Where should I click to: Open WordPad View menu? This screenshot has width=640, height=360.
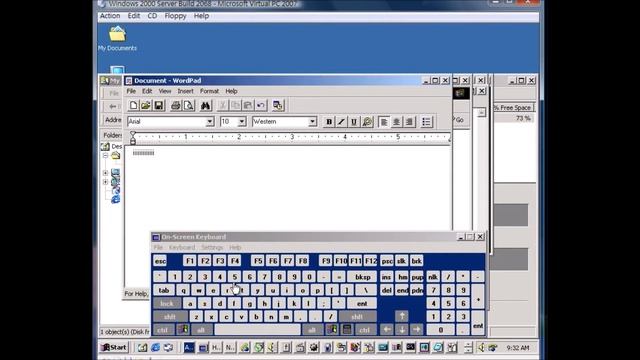click(165, 91)
